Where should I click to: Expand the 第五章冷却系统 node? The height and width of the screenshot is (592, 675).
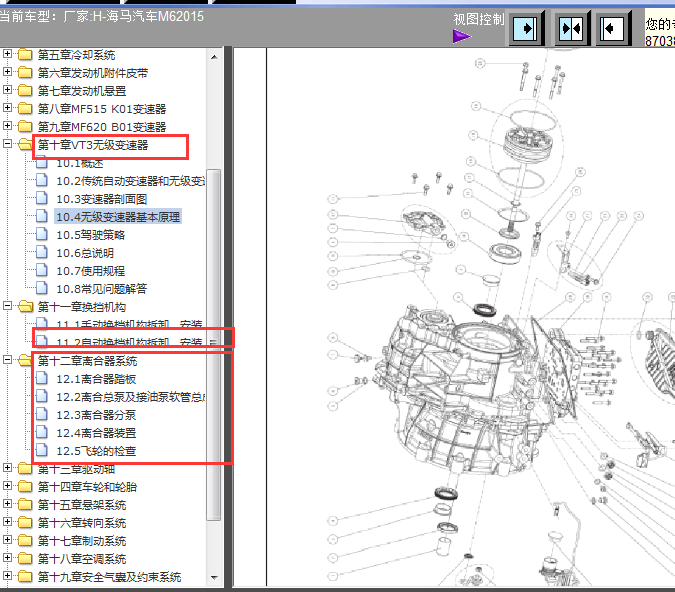pos(7,54)
